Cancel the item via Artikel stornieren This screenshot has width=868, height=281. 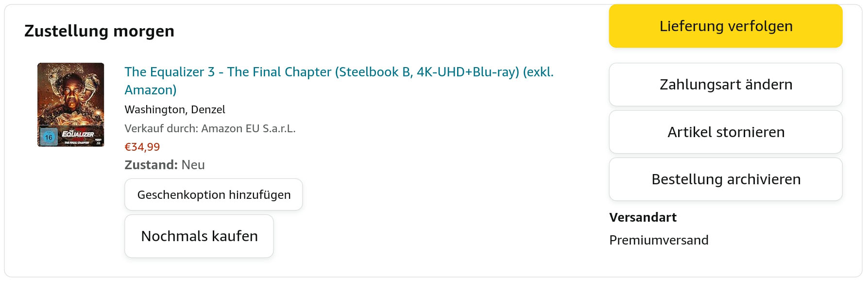click(x=726, y=132)
